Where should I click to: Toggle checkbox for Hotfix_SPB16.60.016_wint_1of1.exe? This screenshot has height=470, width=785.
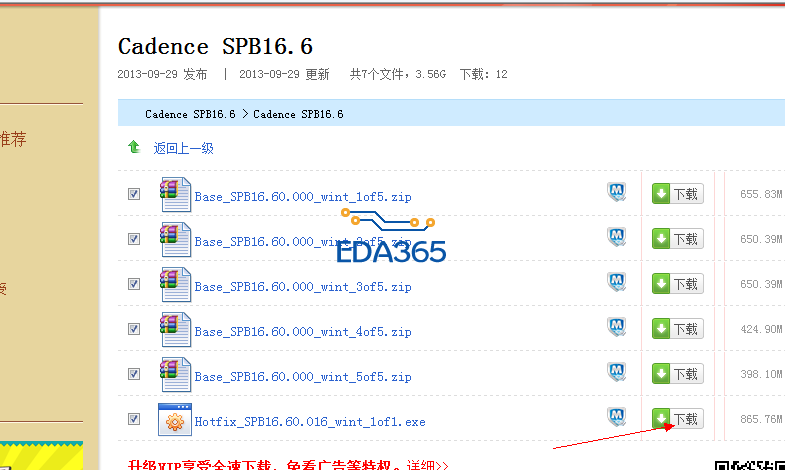pyautogui.click(x=134, y=419)
